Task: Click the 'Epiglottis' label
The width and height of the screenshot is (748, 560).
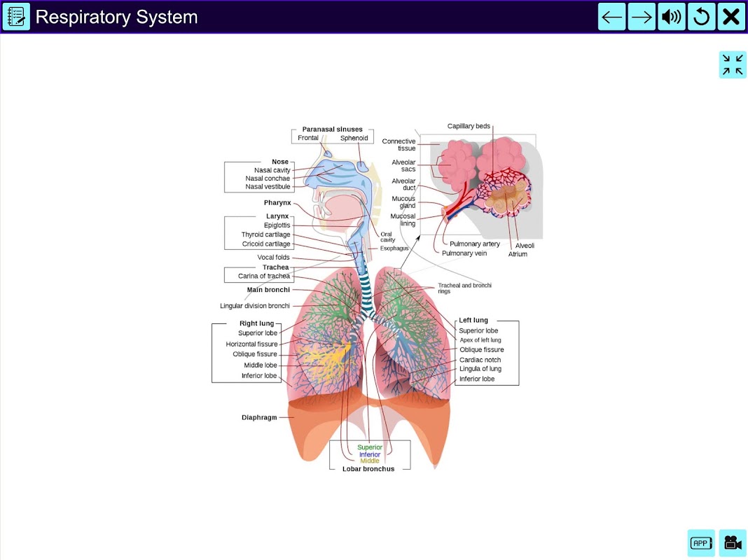Action: coord(277,225)
